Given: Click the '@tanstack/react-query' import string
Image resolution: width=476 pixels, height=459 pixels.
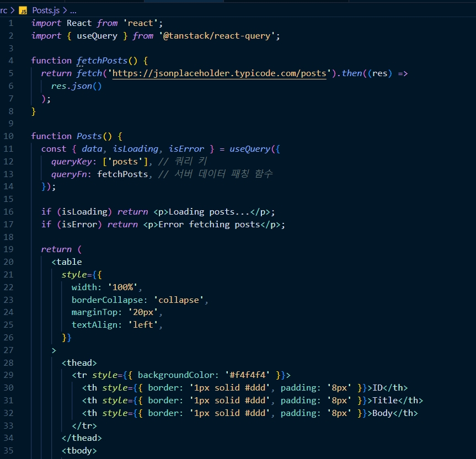Looking at the screenshot, I should (216, 36).
